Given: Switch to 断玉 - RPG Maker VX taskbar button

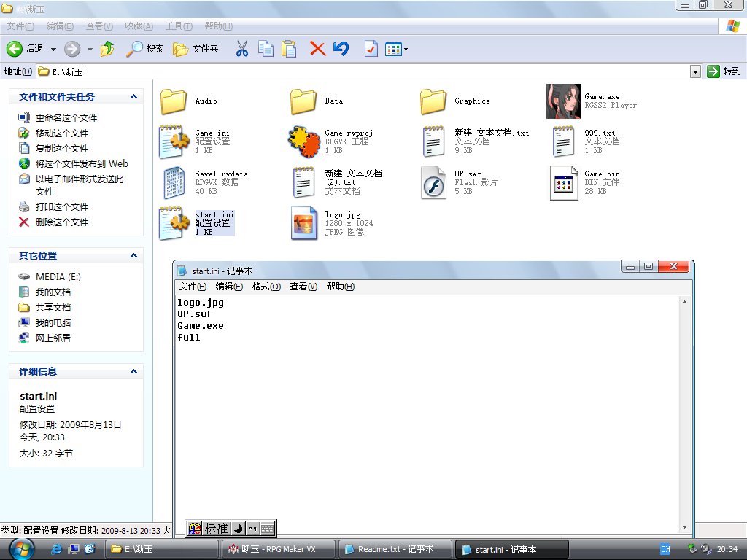Looking at the screenshot, I should (278, 549).
